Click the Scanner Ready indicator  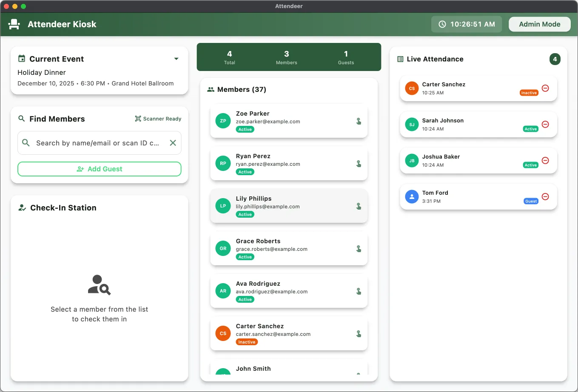click(x=158, y=119)
